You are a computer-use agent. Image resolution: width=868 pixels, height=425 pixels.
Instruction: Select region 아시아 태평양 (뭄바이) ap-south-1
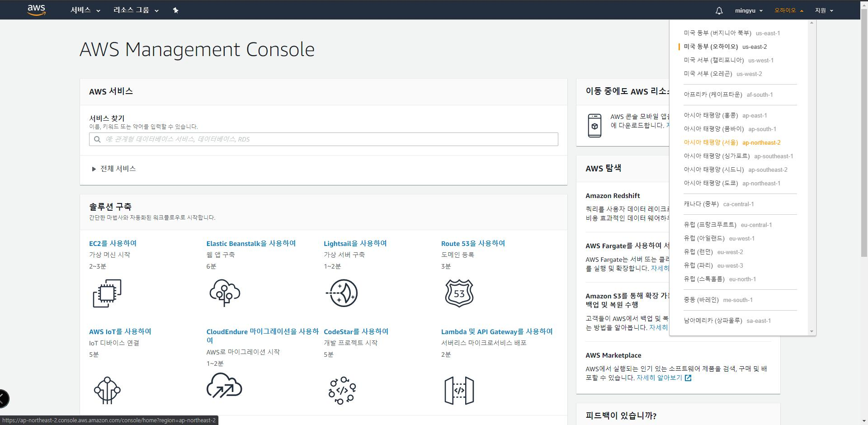coord(730,129)
